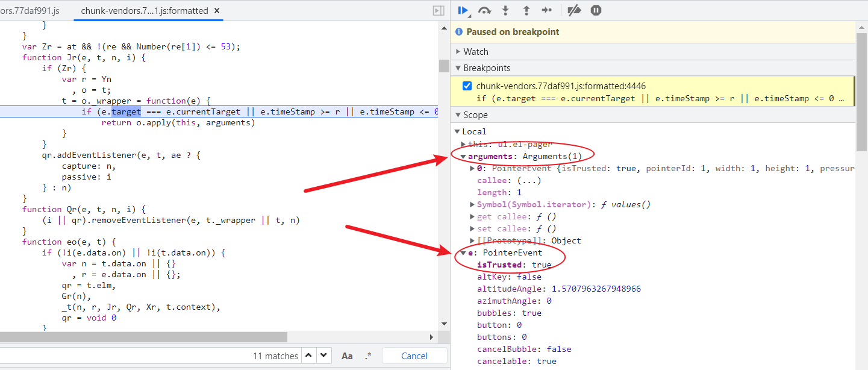Viewport: 868px width, 370px height.
Task: Step out of current function
Action: [526, 10]
